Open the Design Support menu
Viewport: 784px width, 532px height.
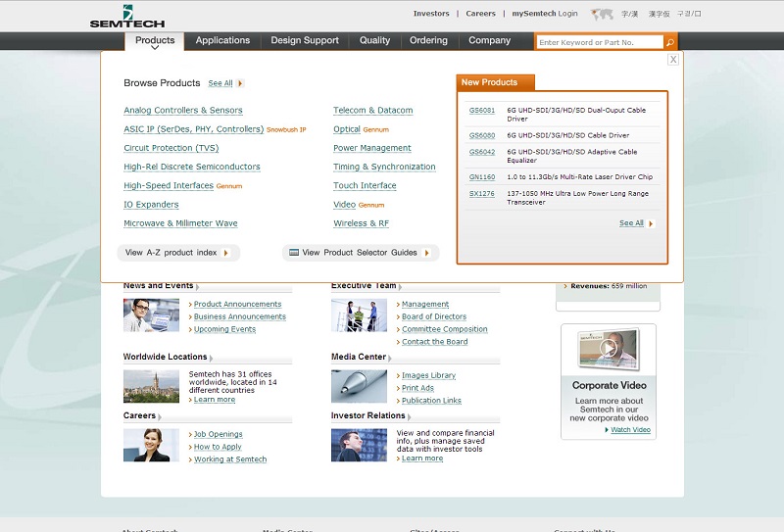(305, 40)
